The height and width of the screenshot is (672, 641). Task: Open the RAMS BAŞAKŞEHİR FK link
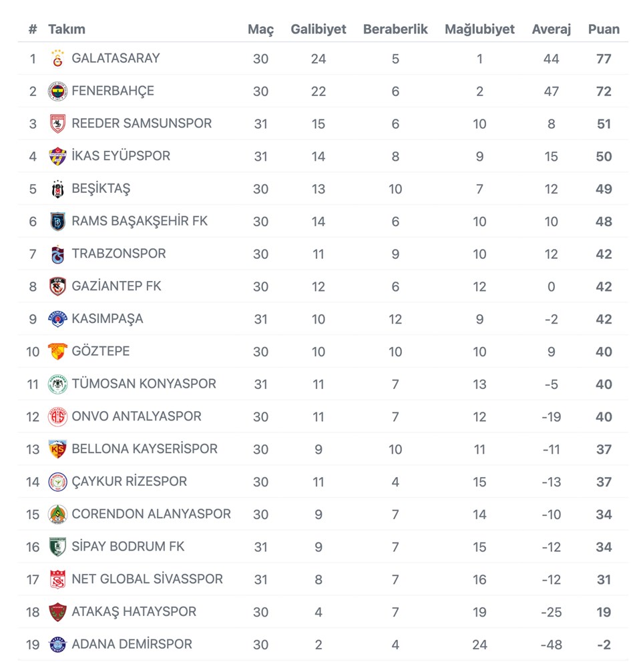[140, 221]
